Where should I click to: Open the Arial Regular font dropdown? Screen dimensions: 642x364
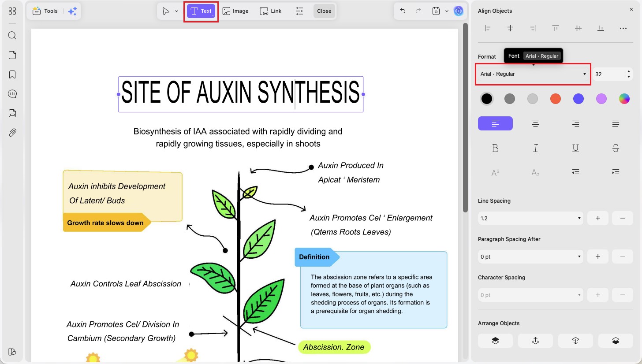[x=533, y=74]
